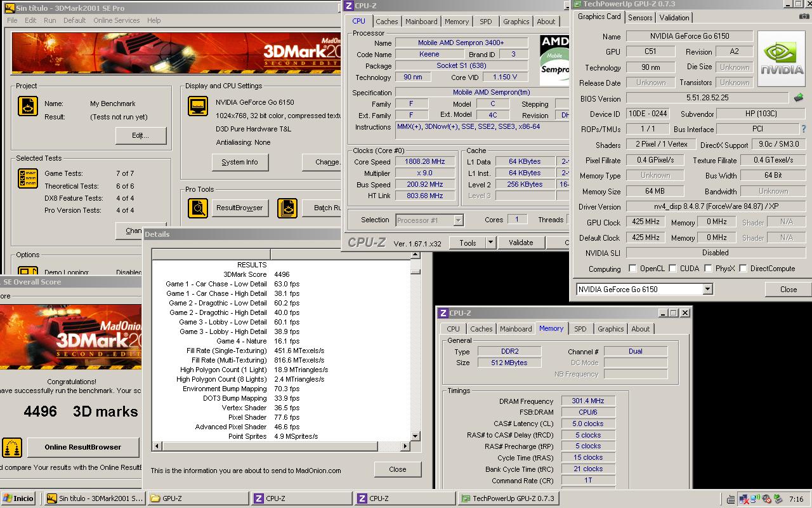Click the Online ResultBrowser button

pos(82,447)
